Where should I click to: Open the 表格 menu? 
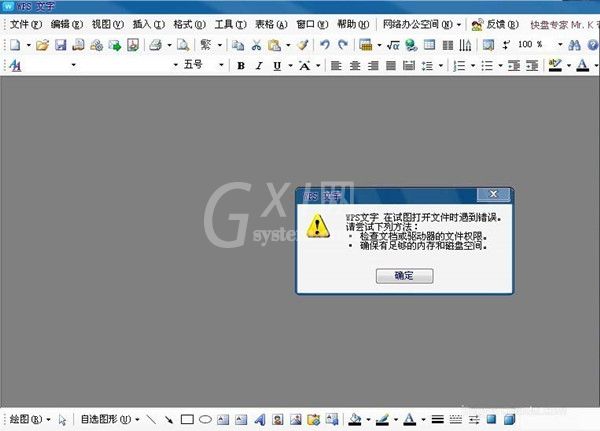coord(271,24)
